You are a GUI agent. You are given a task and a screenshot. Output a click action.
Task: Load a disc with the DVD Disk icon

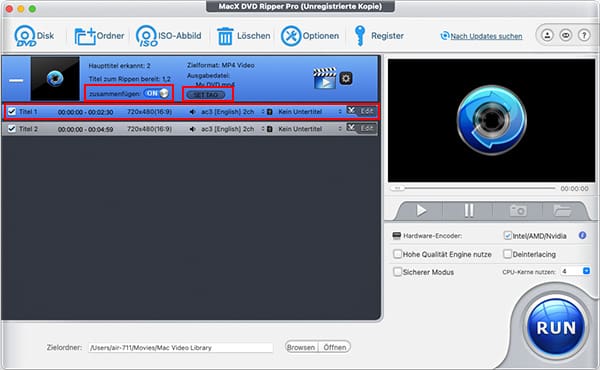coord(25,36)
